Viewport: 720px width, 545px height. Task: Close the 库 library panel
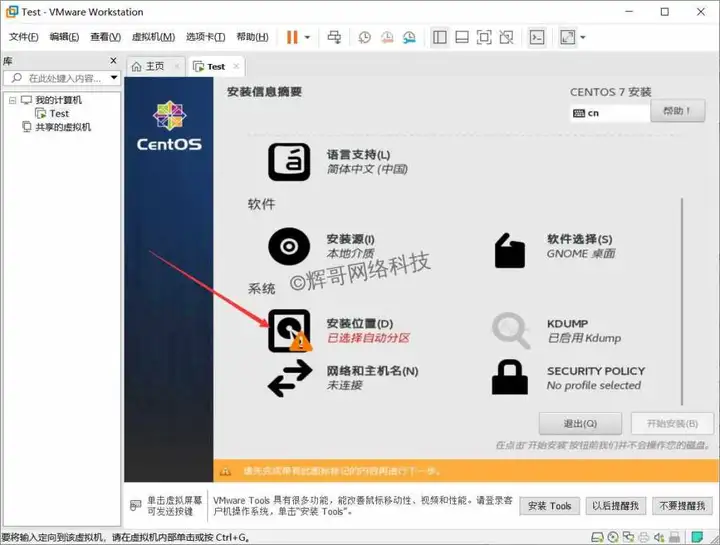[x=113, y=60]
